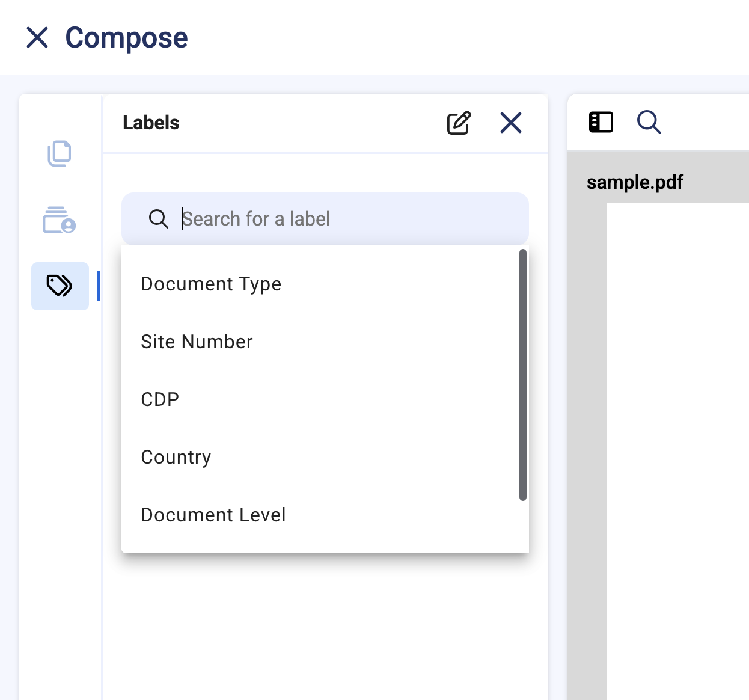The width and height of the screenshot is (749, 700).
Task: Choose Site Number from the label list
Action: pos(197,342)
